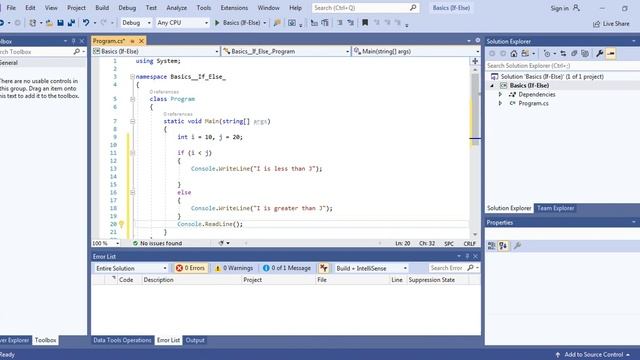Toggle the Error List filter funnel button
The height and width of the screenshot is (360, 640).
click(x=324, y=268)
